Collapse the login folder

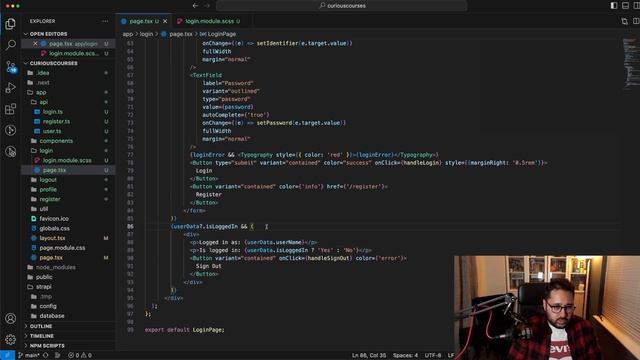(x=68, y=151)
